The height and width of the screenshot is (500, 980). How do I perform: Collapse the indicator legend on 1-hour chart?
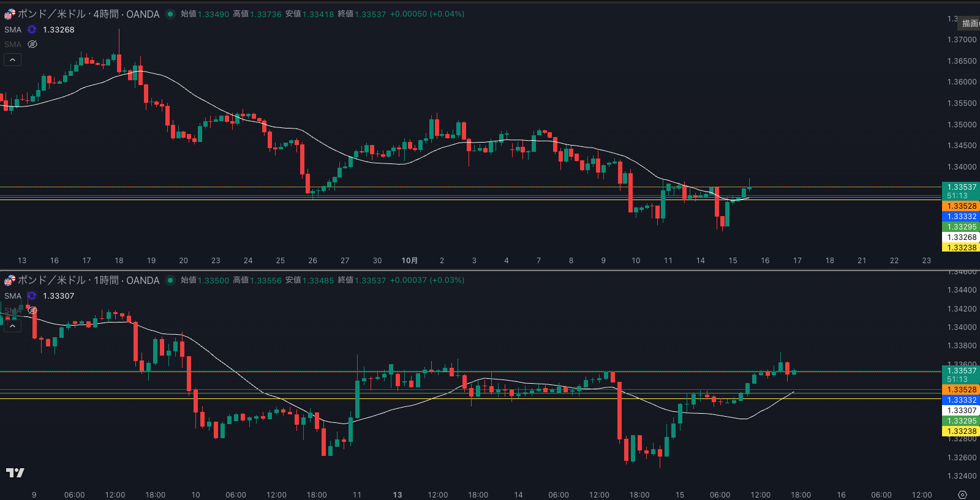coord(12,326)
